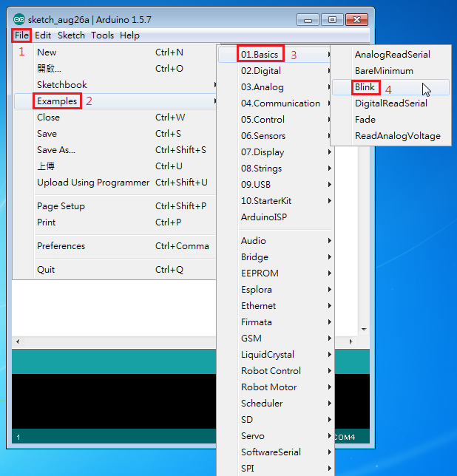Open the Tools menu
This screenshot has width=457, height=476.
point(102,35)
